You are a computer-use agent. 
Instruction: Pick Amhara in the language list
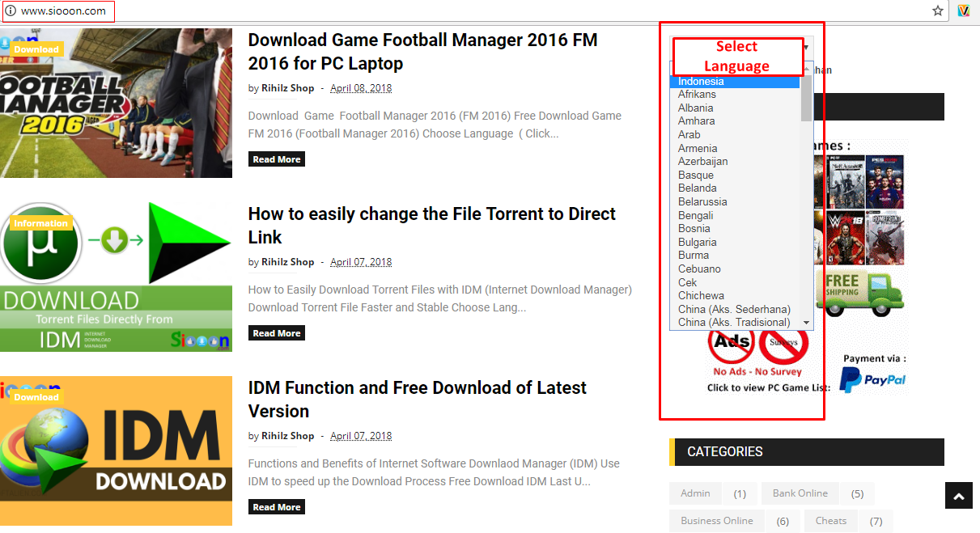tap(735, 121)
